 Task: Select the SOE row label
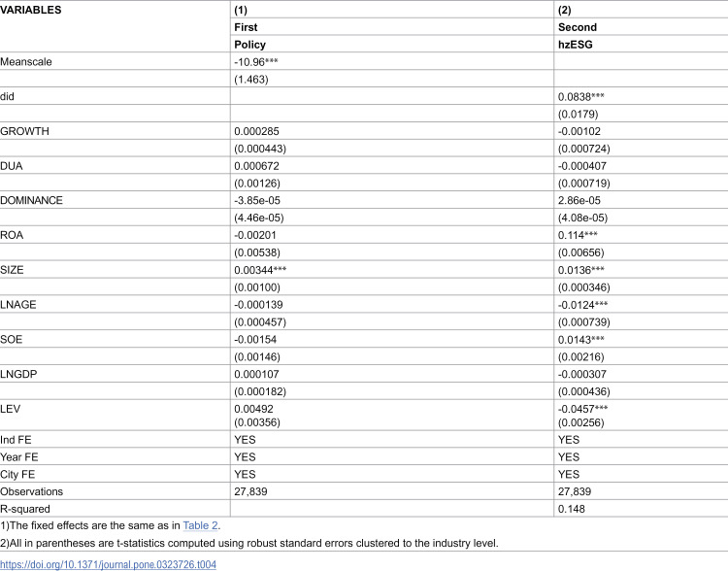[x=11, y=339]
